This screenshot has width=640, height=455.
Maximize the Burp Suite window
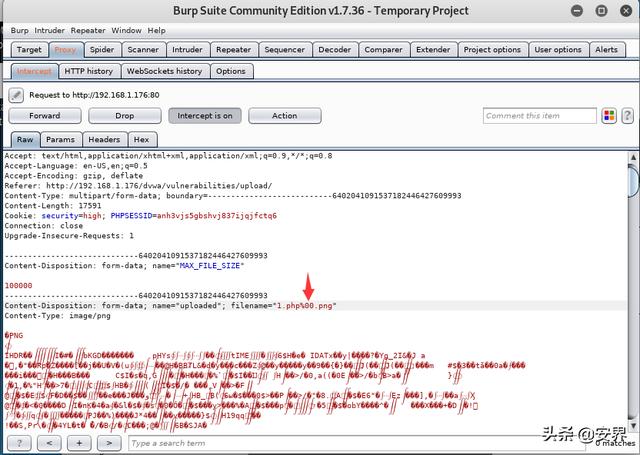coord(601,11)
